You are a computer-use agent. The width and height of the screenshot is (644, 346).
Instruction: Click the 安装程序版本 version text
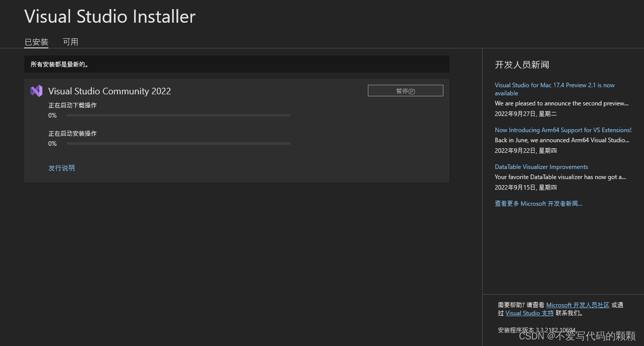tap(537, 330)
